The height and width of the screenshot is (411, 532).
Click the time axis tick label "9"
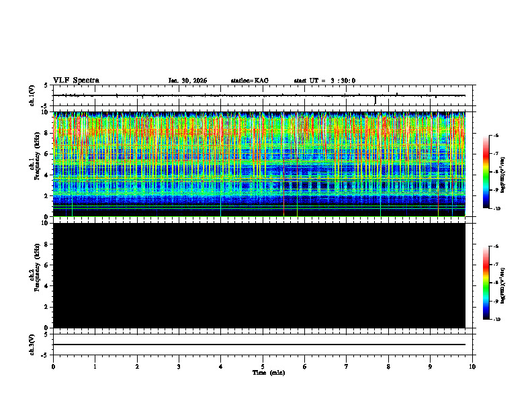430,367
